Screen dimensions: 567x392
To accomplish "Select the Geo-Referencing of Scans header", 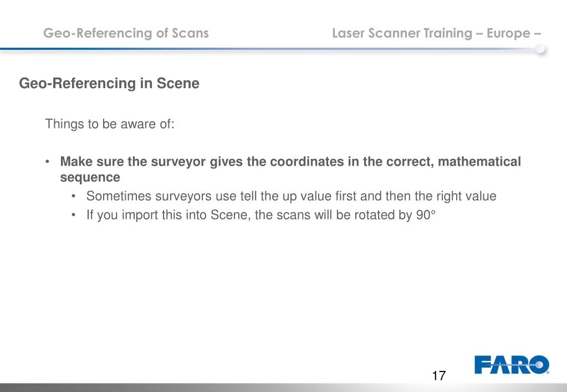I will click(x=126, y=33).
